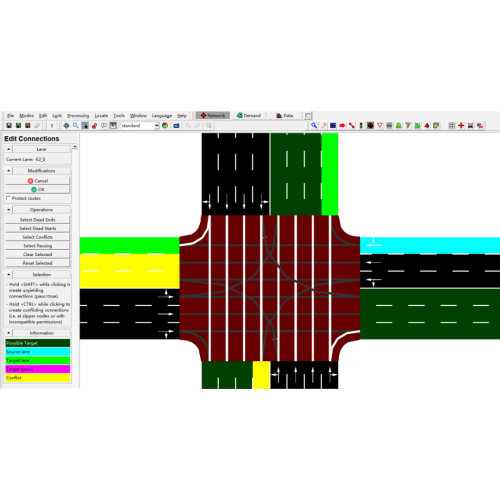This screenshot has width=500, height=500.
Task: Click the blue camera screenshot icon
Action: tap(176, 125)
